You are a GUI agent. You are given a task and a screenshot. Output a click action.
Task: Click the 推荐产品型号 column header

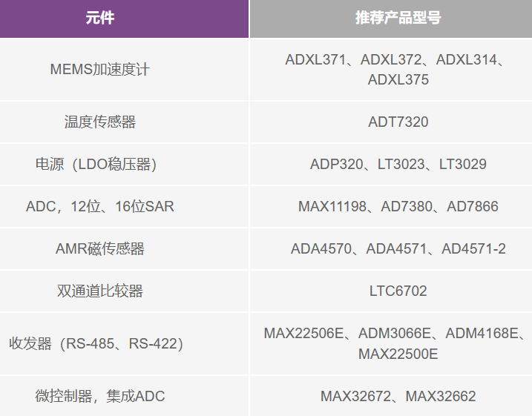(x=391, y=19)
